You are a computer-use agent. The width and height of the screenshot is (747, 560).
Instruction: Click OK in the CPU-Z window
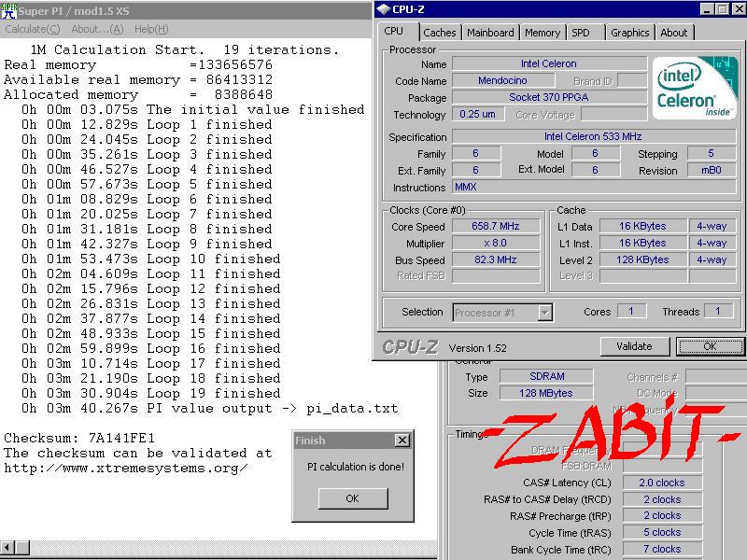click(x=710, y=346)
